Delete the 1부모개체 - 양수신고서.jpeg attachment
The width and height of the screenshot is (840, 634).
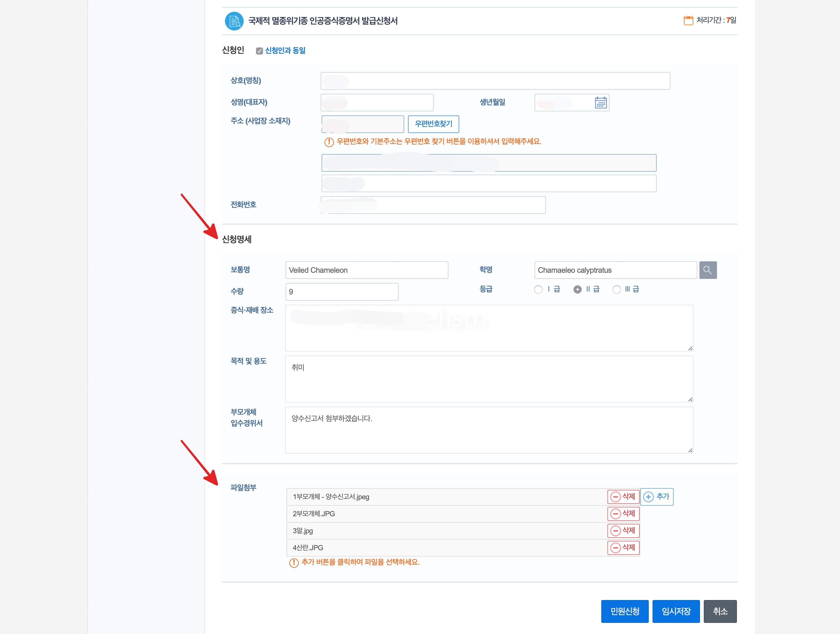pos(623,497)
